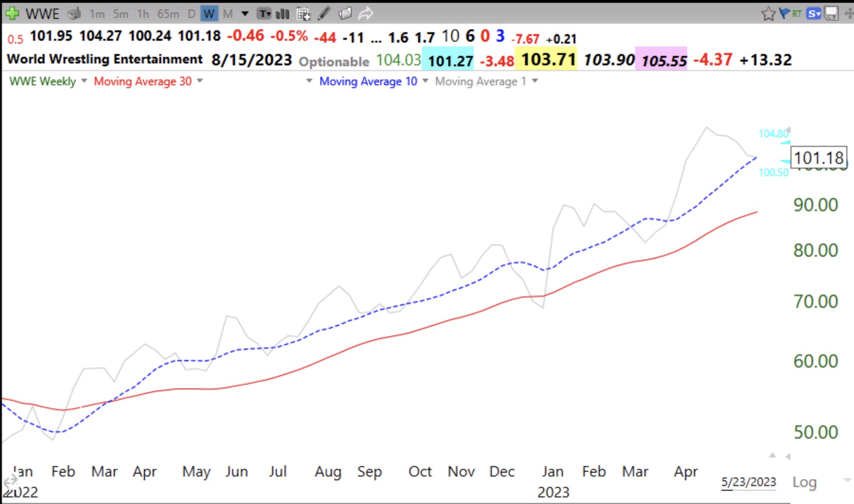
Task: Toggle the Log scale setting
Action: tap(804, 482)
